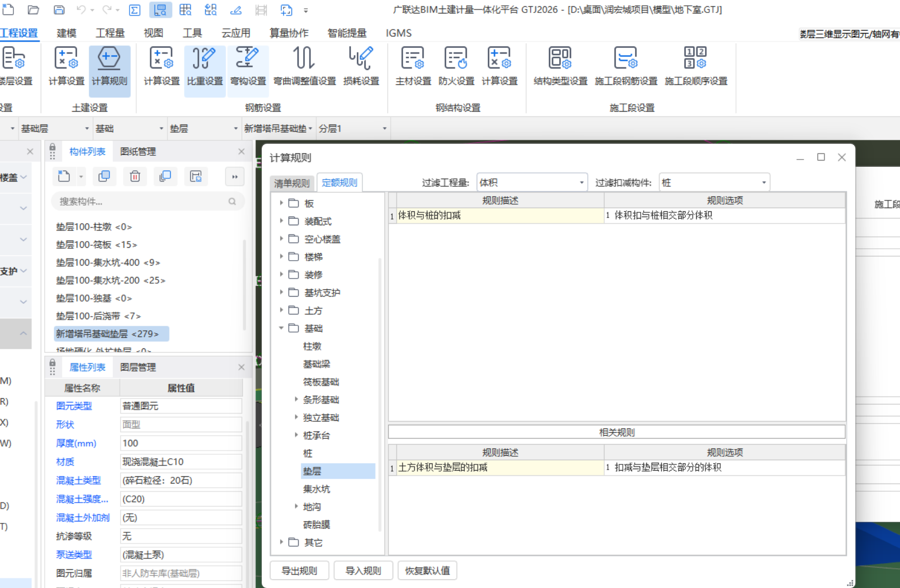900x588 pixels.
Task: Click the layer copy icon in 构件列表
Action: [x=165, y=176]
